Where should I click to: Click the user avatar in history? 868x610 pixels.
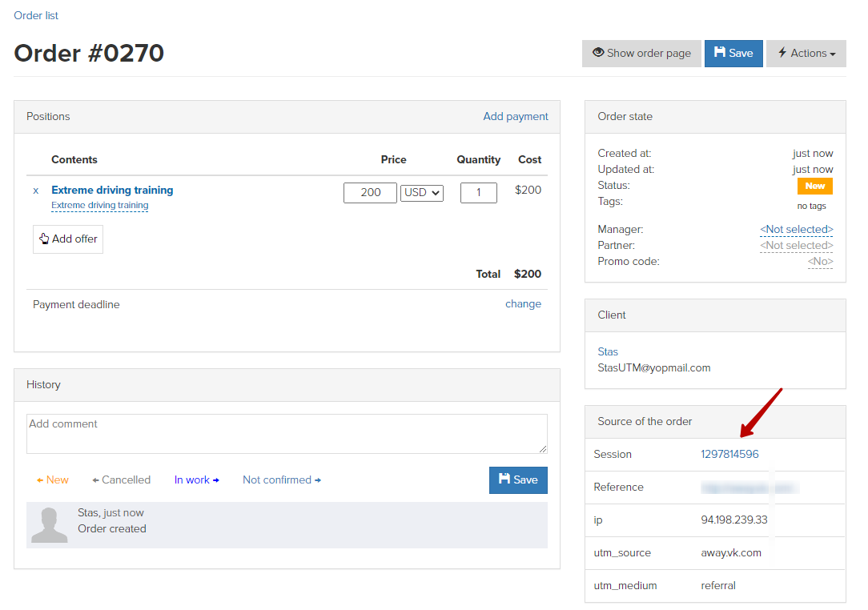49,524
